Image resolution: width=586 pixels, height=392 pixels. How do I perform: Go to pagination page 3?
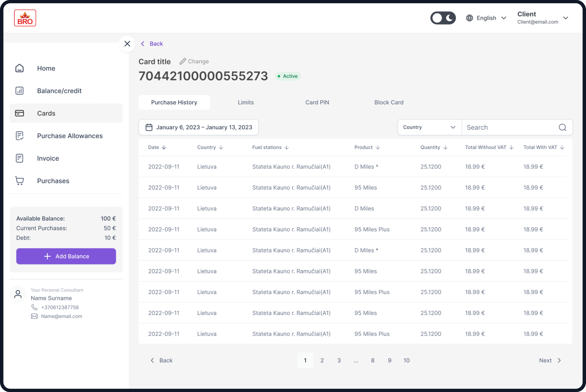click(339, 360)
